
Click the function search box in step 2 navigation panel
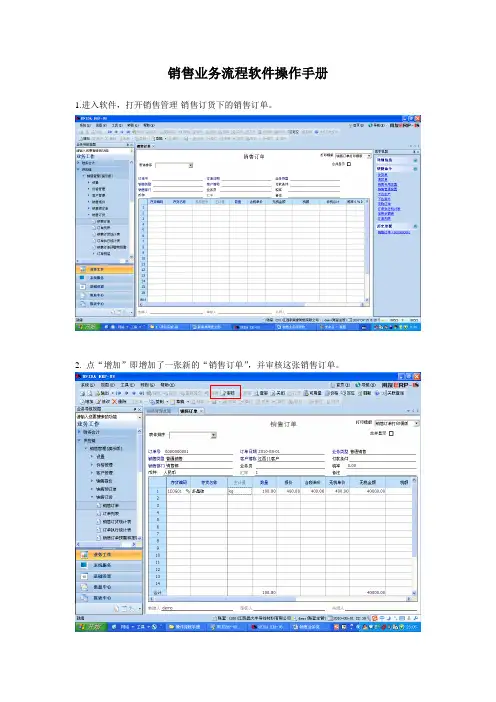[x=107, y=417]
